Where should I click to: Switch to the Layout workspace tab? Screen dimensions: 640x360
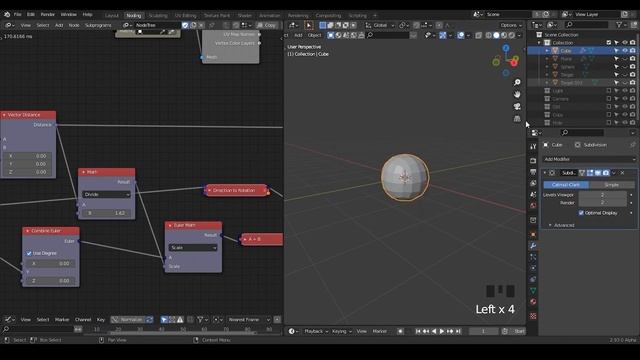[x=111, y=16]
